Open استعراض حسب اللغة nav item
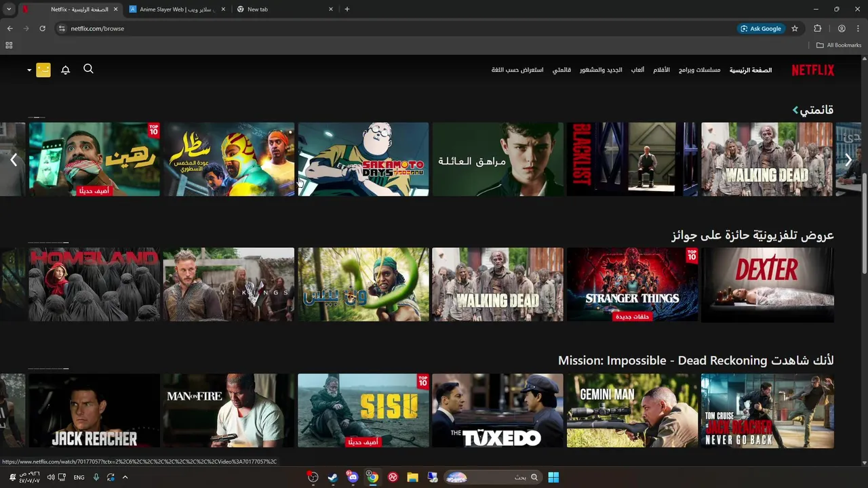The width and height of the screenshot is (868, 488). point(517,70)
